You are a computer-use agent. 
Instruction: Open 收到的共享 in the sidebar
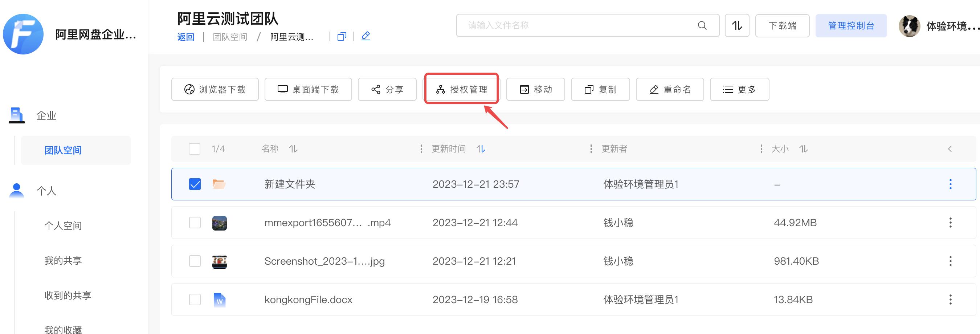click(x=68, y=296)
